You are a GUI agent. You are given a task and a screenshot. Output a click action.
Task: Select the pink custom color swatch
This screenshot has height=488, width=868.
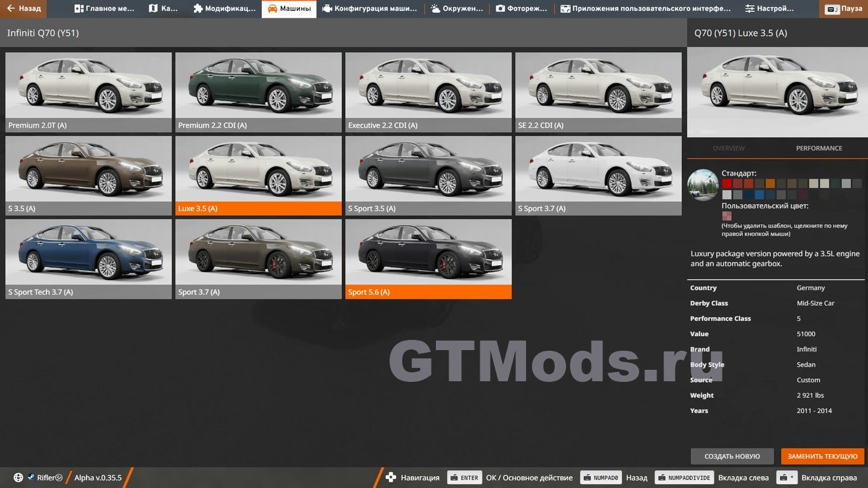click(727, 216)
